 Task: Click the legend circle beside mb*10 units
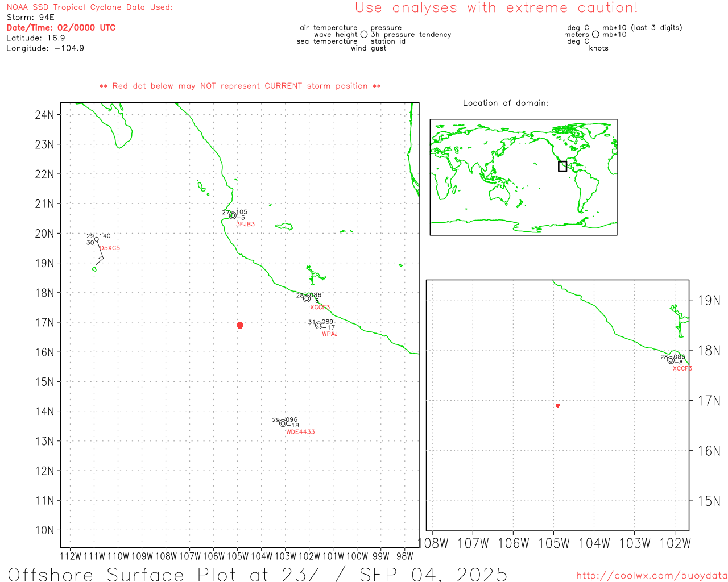point(595,35)
